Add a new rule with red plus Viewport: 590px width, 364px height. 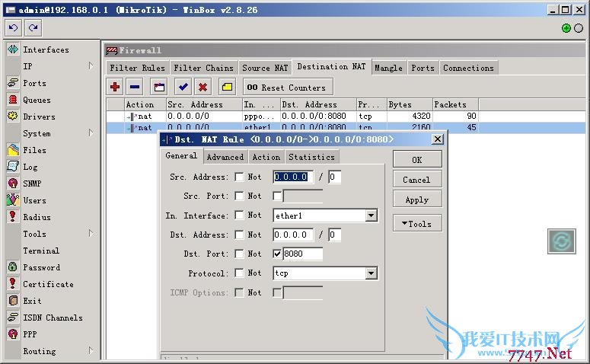point(115,88)
